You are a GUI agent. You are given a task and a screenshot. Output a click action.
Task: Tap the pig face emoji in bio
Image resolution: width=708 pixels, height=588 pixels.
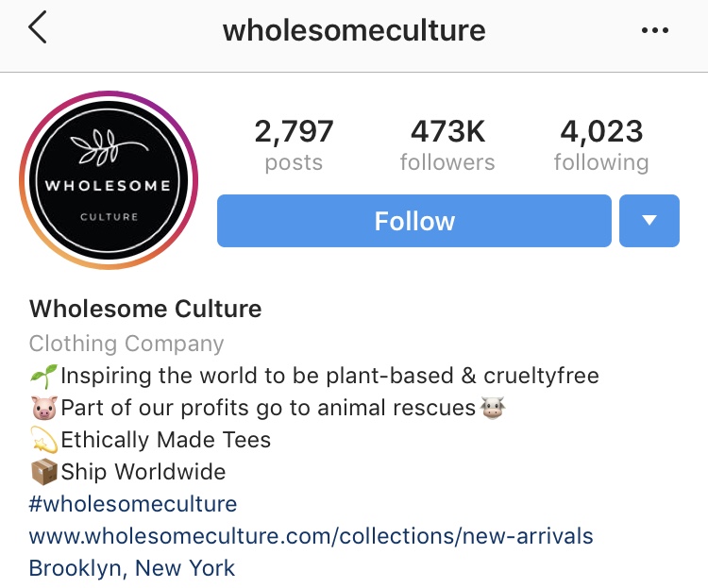tap(44, 408)
